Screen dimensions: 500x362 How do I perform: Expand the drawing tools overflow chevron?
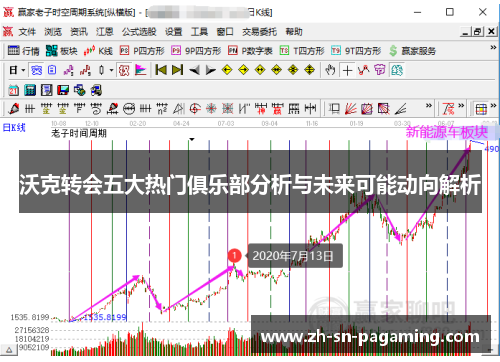pos(429,106)
